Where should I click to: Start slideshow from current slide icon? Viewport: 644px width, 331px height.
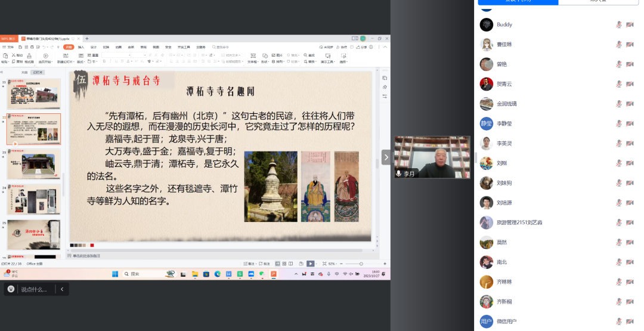[x=45, y=55]
